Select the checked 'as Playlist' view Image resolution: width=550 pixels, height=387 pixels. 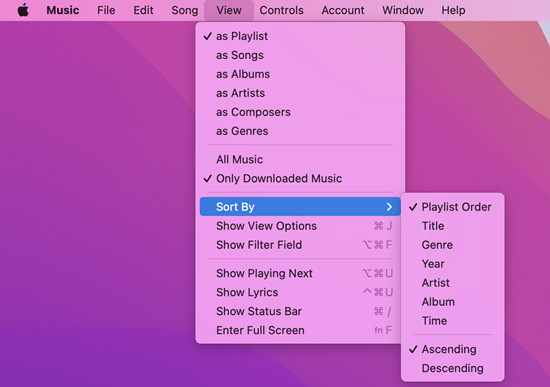click(300, 36)
